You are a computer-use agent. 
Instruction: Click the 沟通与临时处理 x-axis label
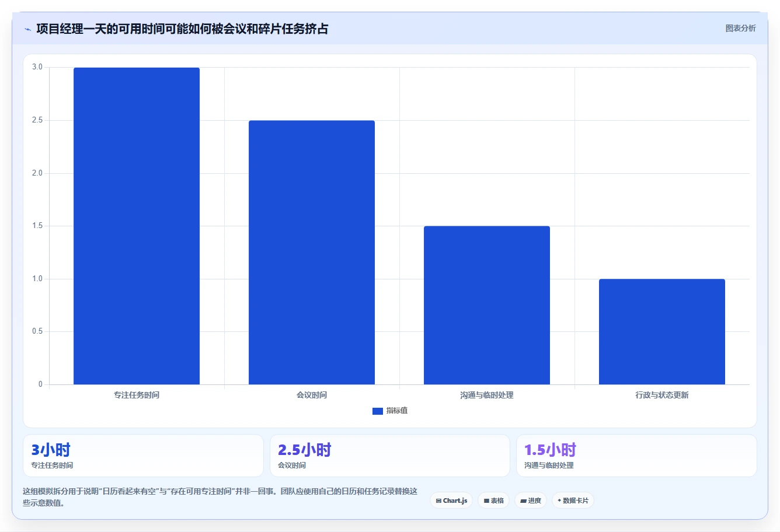487,395
